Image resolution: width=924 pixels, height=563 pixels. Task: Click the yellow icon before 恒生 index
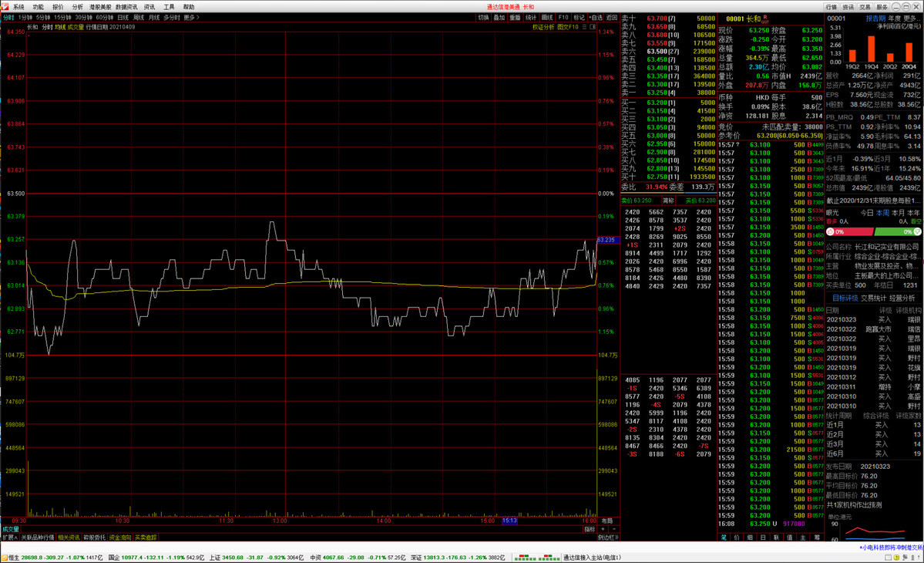click(4, 557)
